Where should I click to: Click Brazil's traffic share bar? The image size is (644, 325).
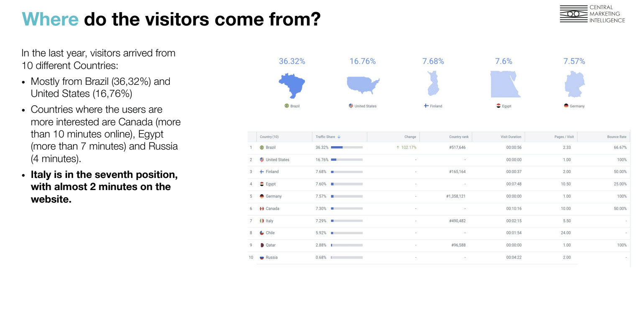click(346, 147)
